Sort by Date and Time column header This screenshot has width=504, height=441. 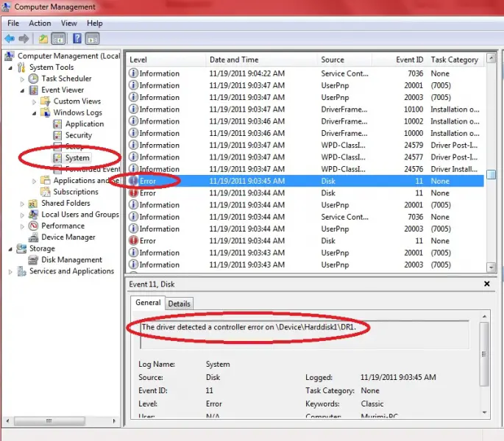pos(260,60)
